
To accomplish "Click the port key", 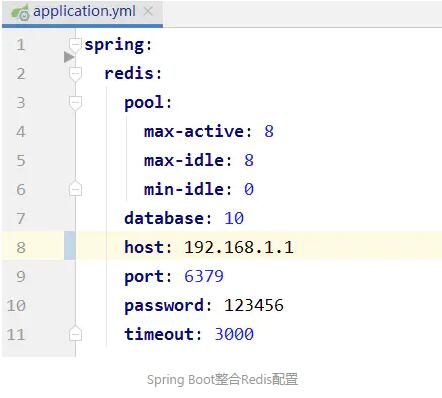I will (x=144, y=277).
